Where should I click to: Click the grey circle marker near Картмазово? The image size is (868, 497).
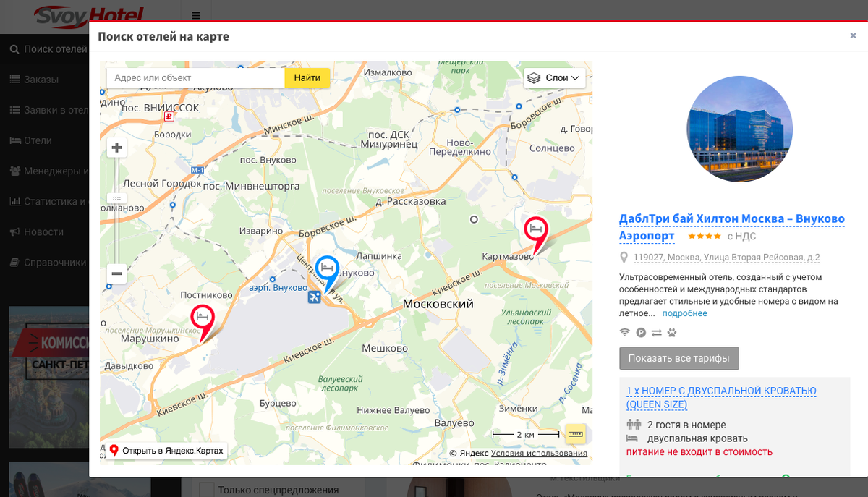tap(474, 219)
